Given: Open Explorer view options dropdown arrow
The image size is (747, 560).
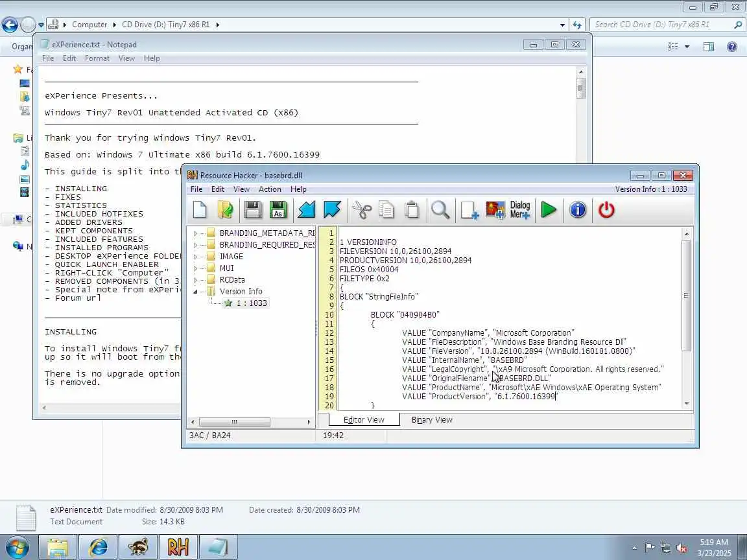Looking at the screenshot, I should (x=687, y=46).
